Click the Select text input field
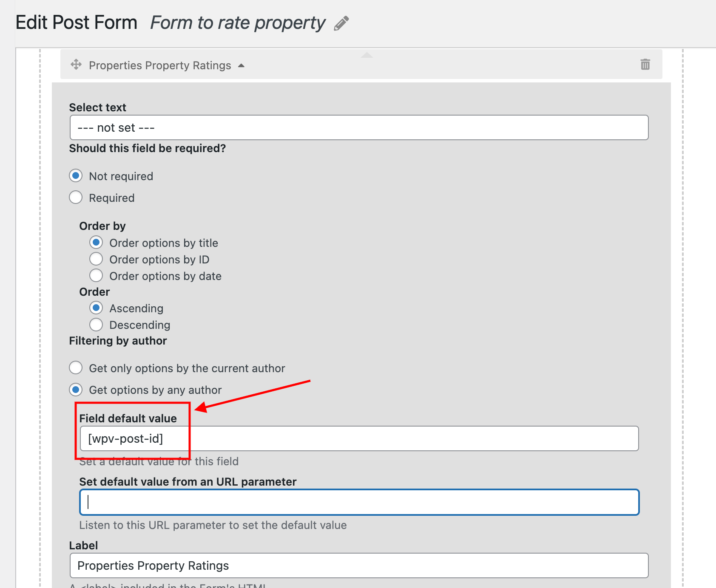 click(359, 127)
